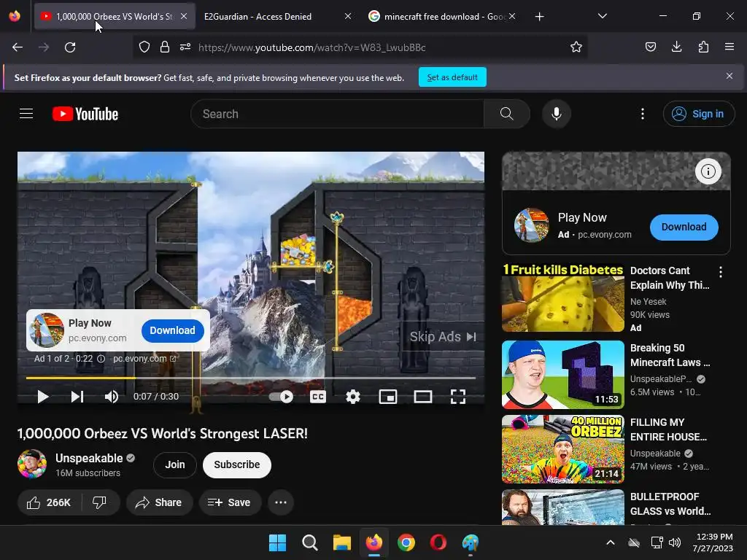This screenshot has height=560, width=747.
Task: Visit pc.evony.com link under ad counter
Action: [144, 359]
